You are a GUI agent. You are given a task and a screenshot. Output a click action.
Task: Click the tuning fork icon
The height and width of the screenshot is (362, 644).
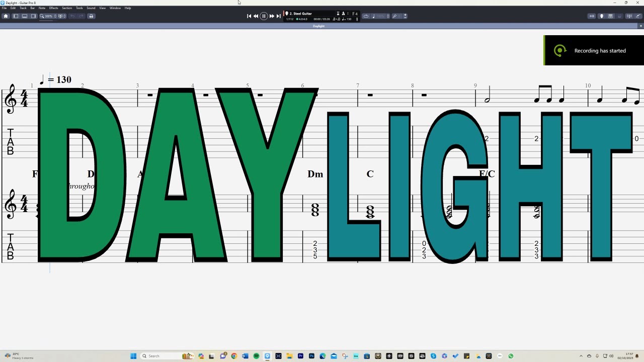(395, 16)
